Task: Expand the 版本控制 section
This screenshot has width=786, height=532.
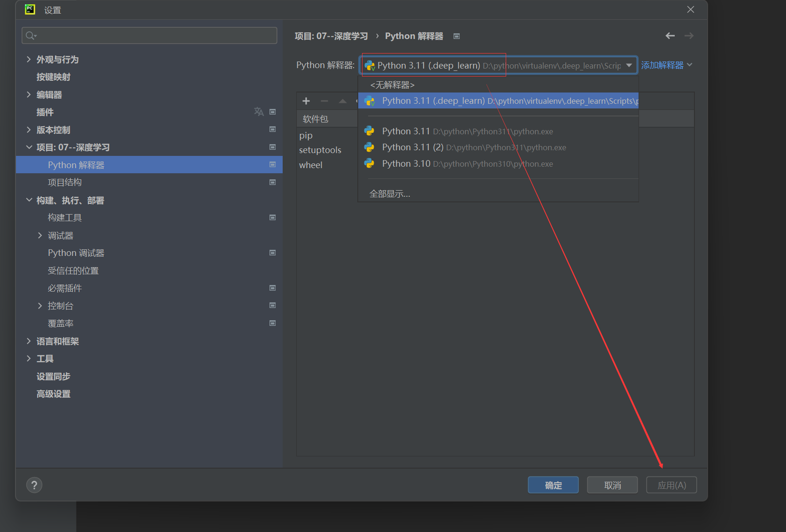Action: coord(29,130)
